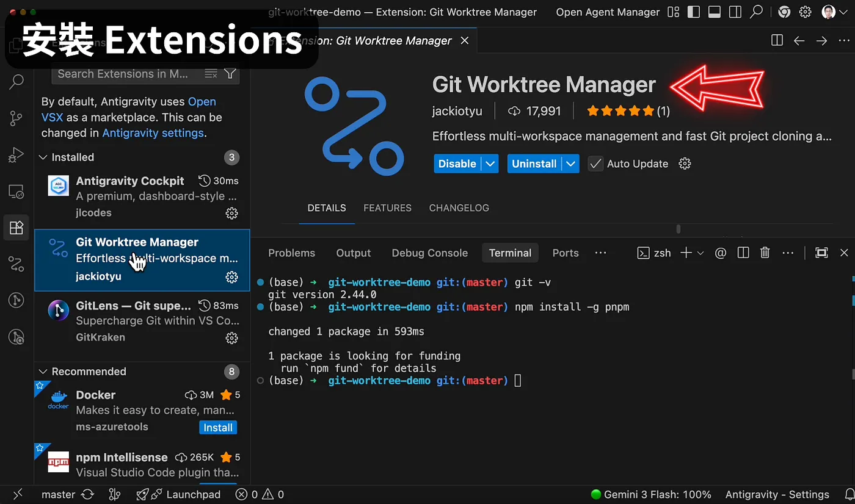Open the Problems panel tab
The width and height of the screenshot is (855, 504).
click(x=291, y=253)
